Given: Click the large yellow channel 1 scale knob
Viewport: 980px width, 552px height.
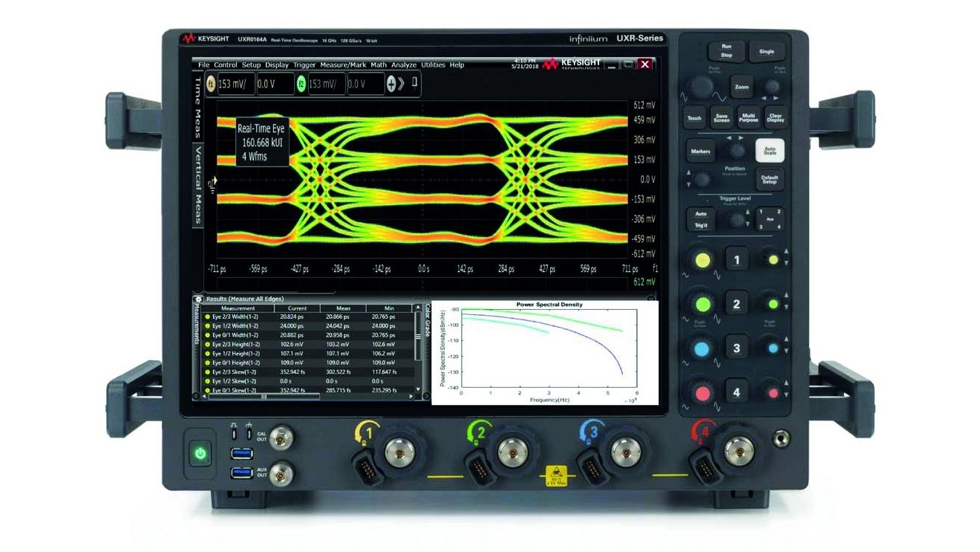Looking at the screenshot, I should tap(703, 261).
